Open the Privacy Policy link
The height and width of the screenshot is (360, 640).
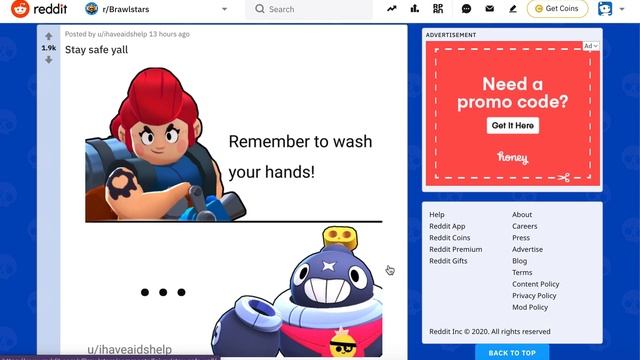pyautogui.click(x=534, y=296)
